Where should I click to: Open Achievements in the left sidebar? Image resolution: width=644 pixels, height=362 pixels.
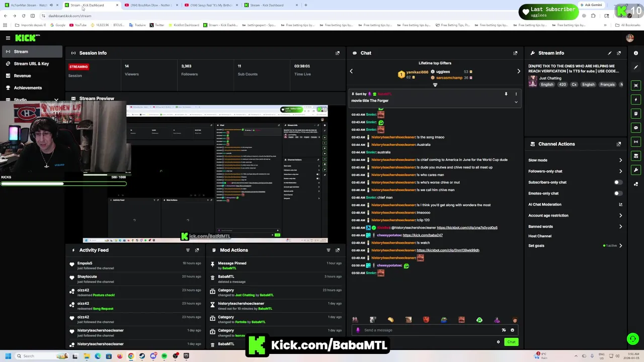click(31, 88)
